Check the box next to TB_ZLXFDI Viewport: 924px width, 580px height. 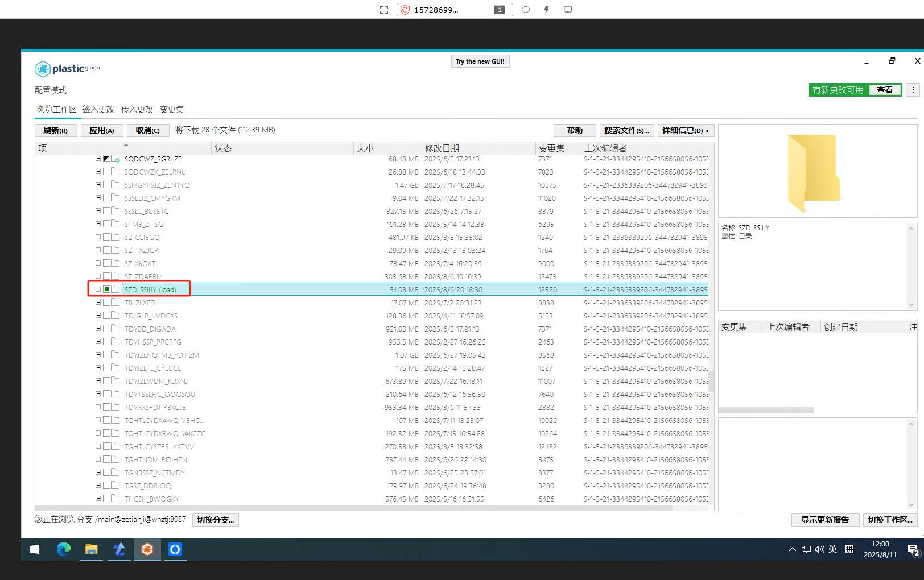(106, 303)
